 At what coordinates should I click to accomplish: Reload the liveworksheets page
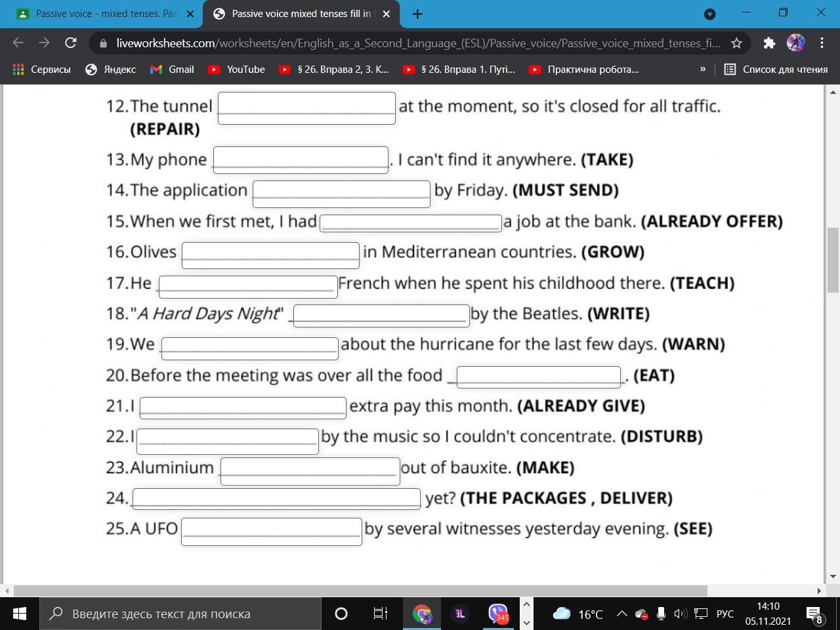pos(71,43)
